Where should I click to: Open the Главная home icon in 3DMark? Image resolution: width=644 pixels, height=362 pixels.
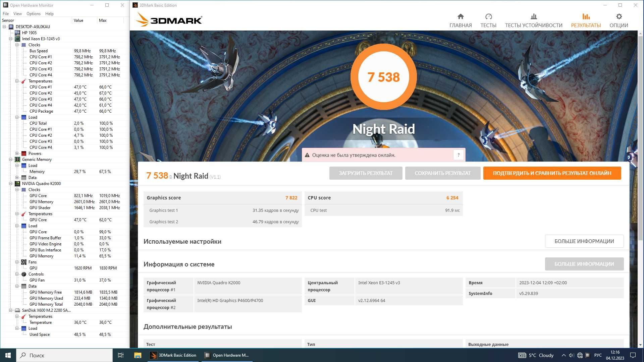461,16
